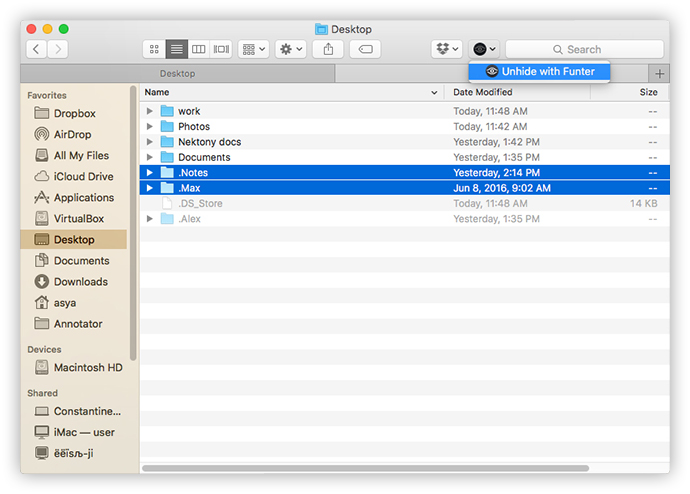Expand the .Notes folder triangle
This screenshot has width=690, height=494.
click(150, 173)
